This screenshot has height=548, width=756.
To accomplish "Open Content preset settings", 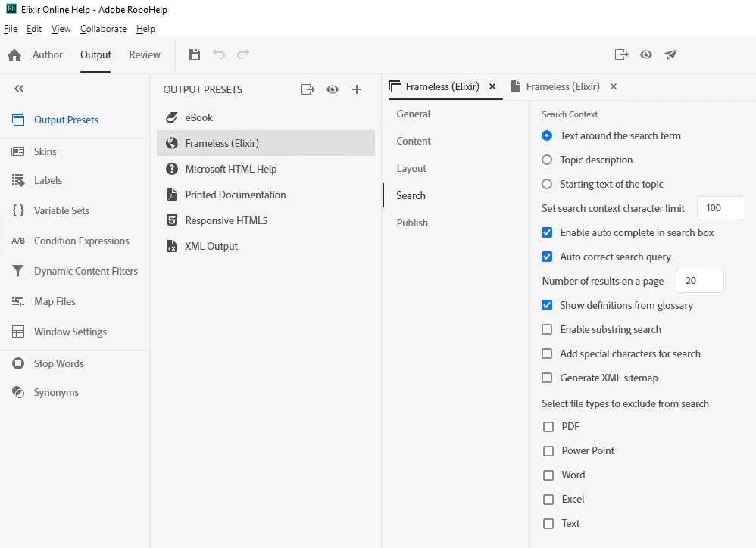I will [x=413, y=141].
